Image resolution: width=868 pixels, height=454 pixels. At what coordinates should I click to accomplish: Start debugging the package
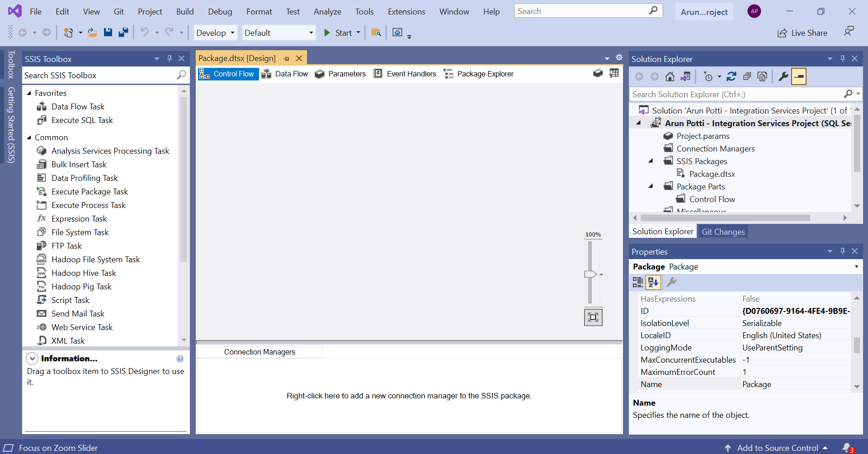[342, 33]
